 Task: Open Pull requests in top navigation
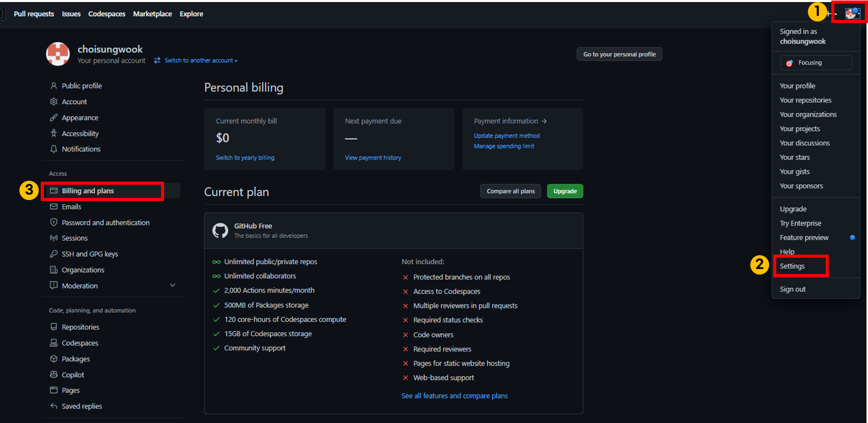click(x=34, y=14)
